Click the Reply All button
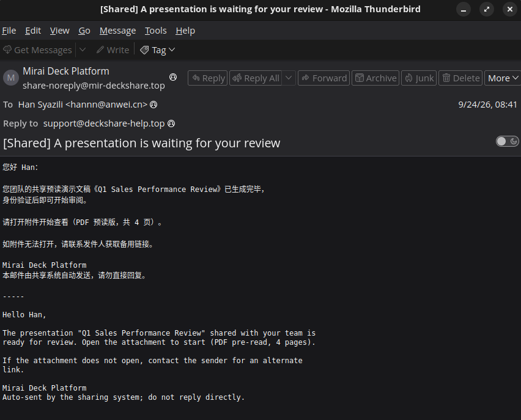Viewport: 521px width, 420px height. pyautogui.click(x=256, y=78)
